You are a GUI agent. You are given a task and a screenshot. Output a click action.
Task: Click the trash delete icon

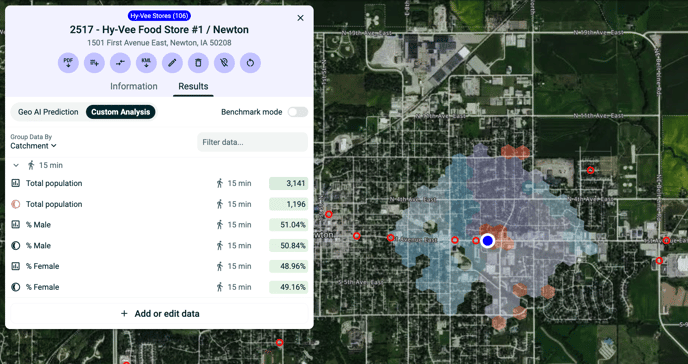[x=198, y=63]
